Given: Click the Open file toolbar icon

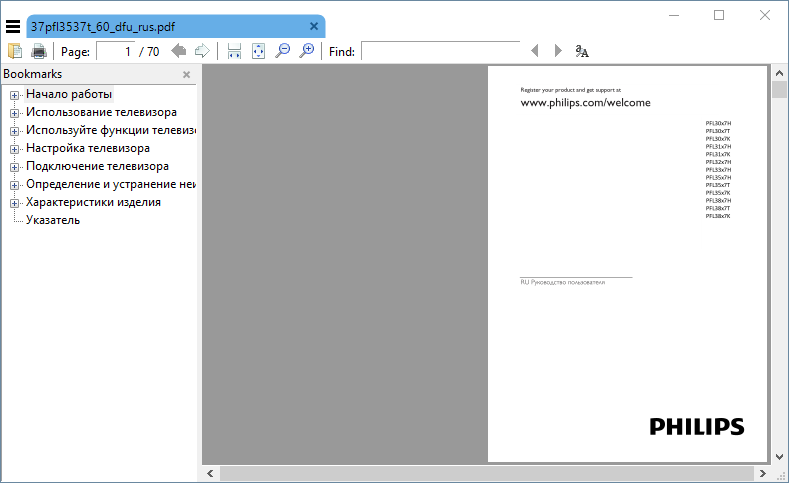Looking at the screenshot, I should tap(15, 51).
